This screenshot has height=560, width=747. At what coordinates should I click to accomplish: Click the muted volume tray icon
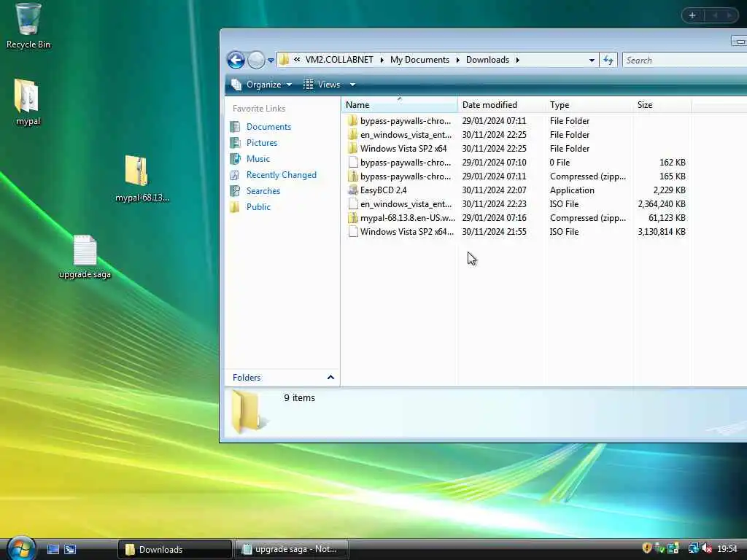[707, 548]
